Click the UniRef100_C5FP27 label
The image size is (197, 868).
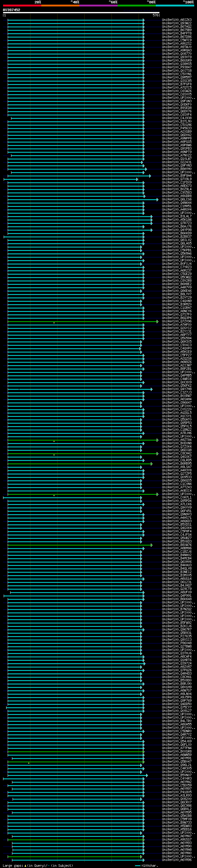[176, 355]
